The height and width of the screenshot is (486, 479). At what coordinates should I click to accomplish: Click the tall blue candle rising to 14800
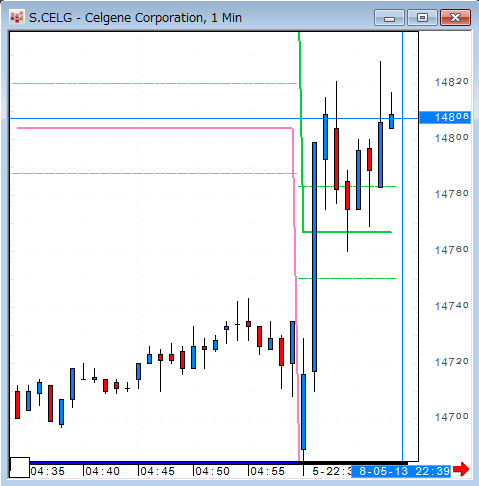(x=314, y=257)
